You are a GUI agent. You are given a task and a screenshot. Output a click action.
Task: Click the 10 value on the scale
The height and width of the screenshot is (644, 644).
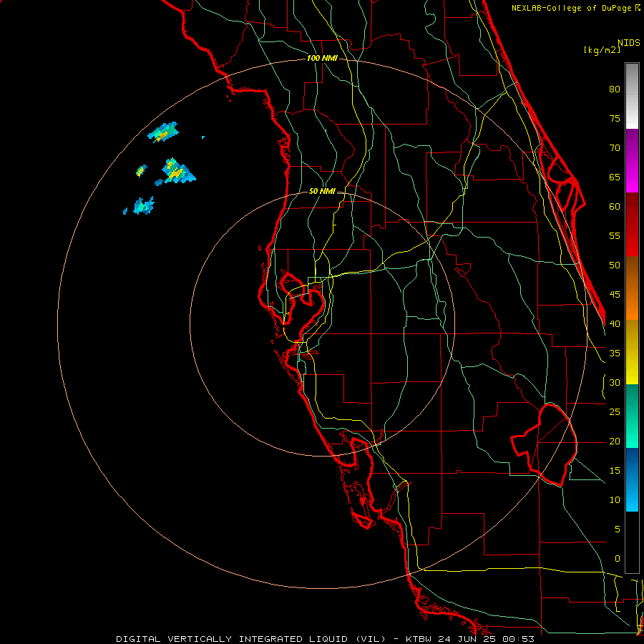coord(615,500)
